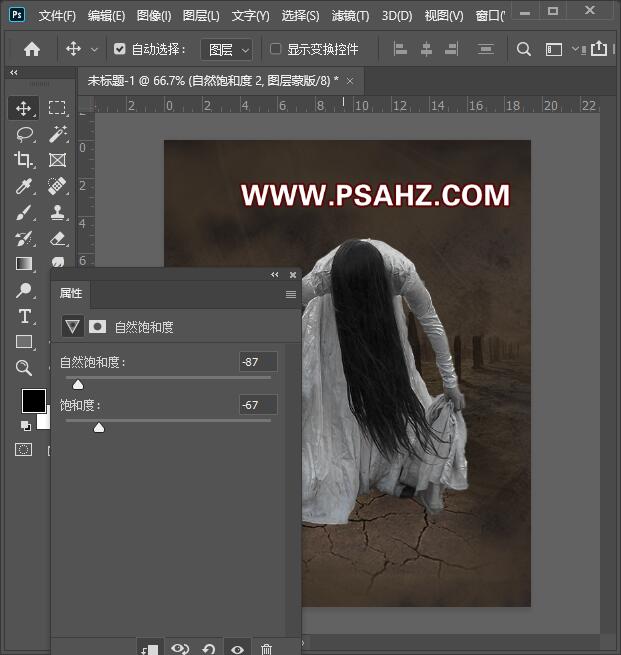Image resolution: width=621 pixels, height=655 pixels.
Task: Open the 选择(S) menu
Action: click(x=300, y=16)
